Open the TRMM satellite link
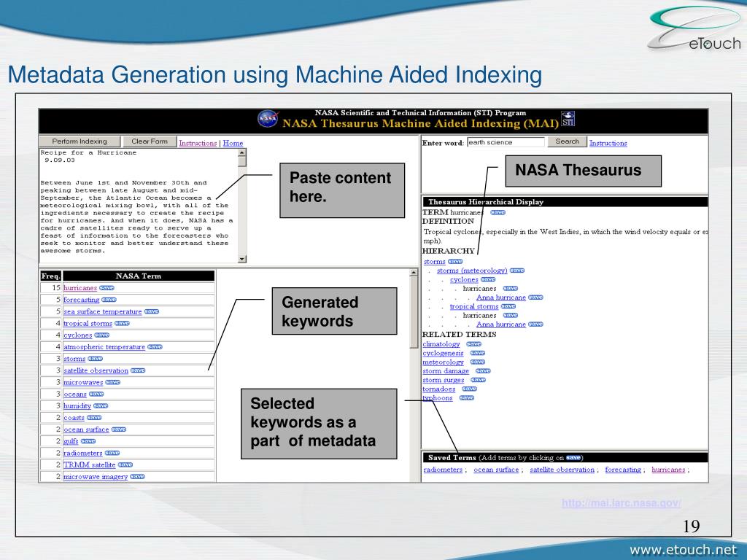The height and width of the screenshot is (560, 747). pos(90,464)
